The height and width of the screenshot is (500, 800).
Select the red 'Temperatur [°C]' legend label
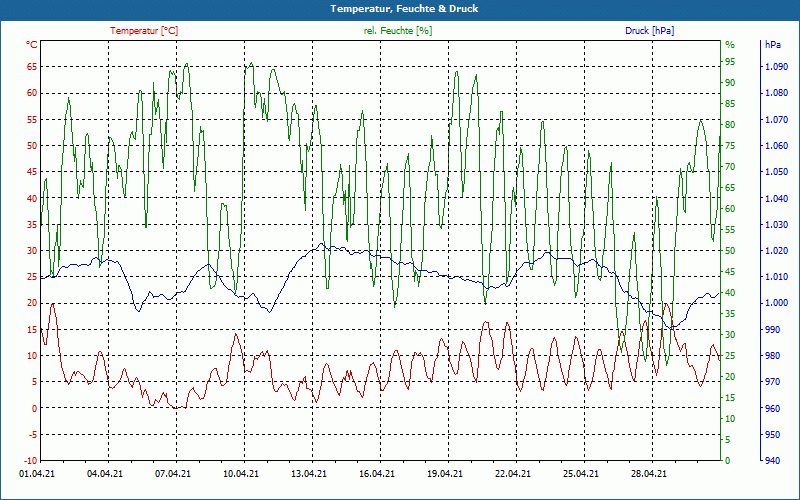(144, 31)
